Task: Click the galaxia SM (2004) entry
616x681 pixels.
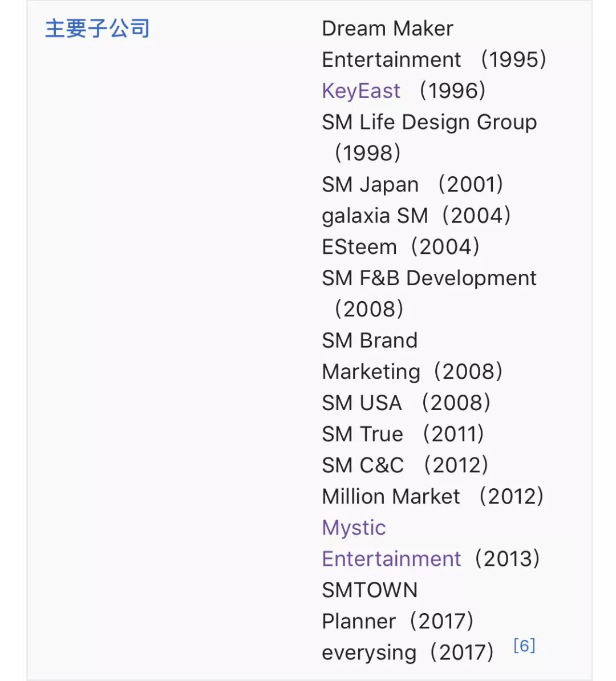Action: (416, 216)
